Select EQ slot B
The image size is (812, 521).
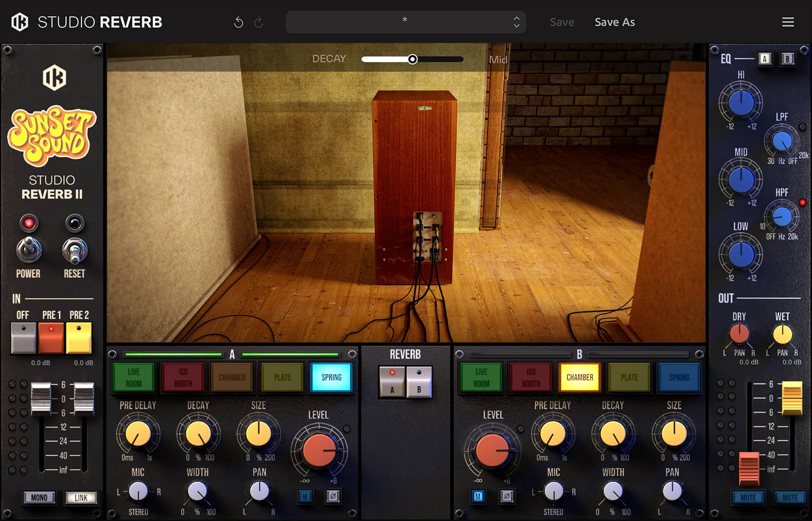point(787,59)
